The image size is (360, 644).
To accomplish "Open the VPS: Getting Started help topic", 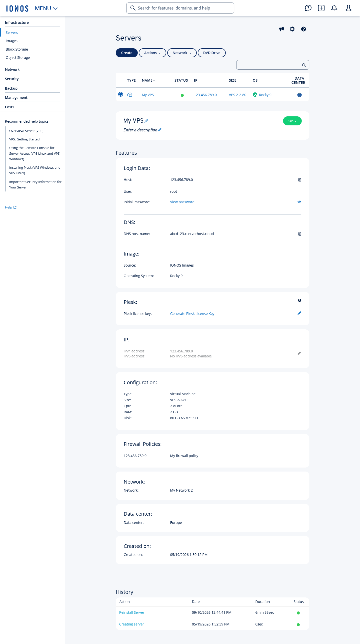I will click(24, 139).
